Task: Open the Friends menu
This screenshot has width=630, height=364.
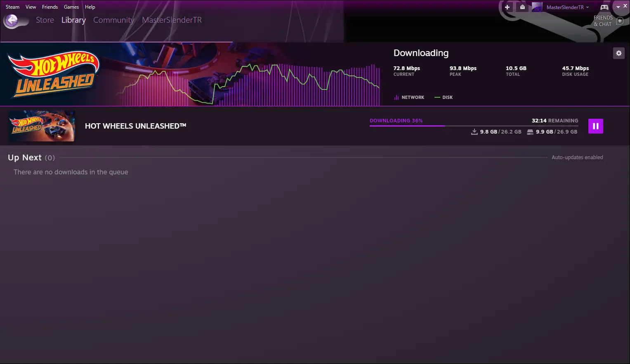Action: point(50,7)
